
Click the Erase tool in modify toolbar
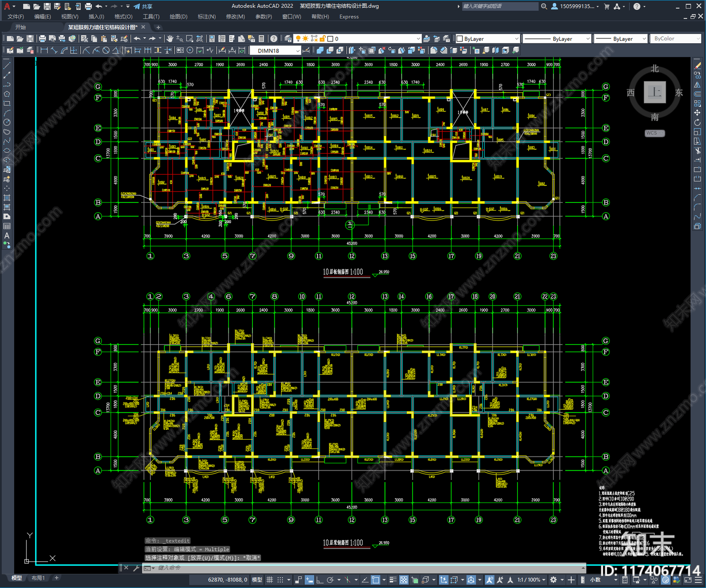[697, 65]
